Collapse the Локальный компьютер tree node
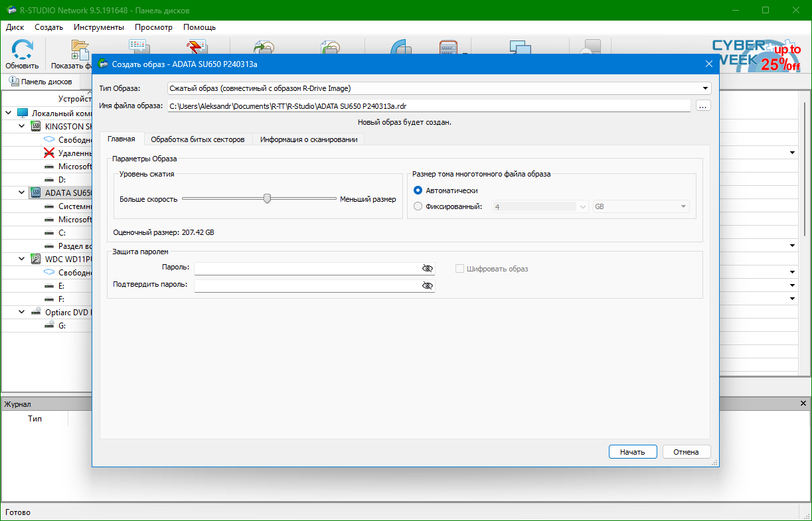This screenshot has width=812, height=521. (8, 113)
